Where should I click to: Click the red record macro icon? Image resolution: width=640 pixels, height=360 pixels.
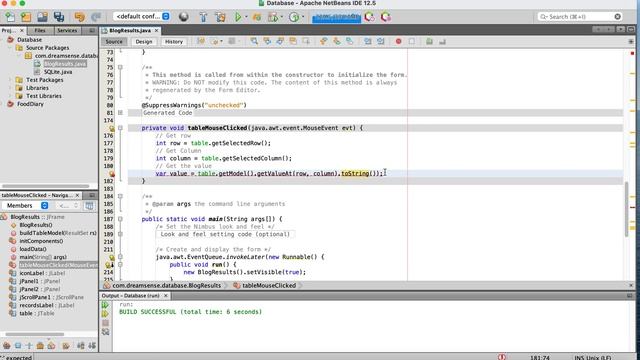[x=398, y=41]
